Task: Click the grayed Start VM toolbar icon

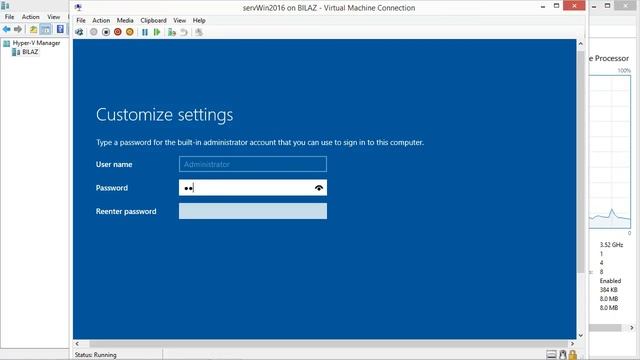Action: click(93, 32)
